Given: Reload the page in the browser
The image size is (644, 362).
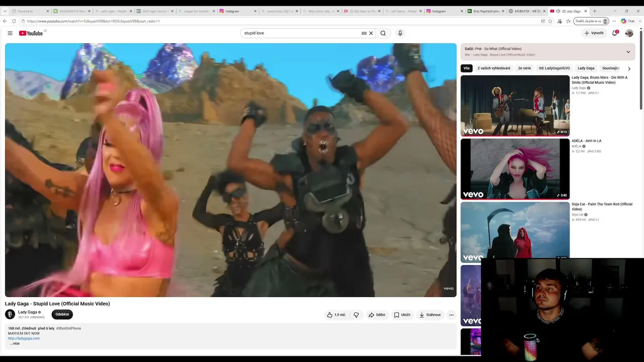Looking at the screenshot, I should 14,21.
